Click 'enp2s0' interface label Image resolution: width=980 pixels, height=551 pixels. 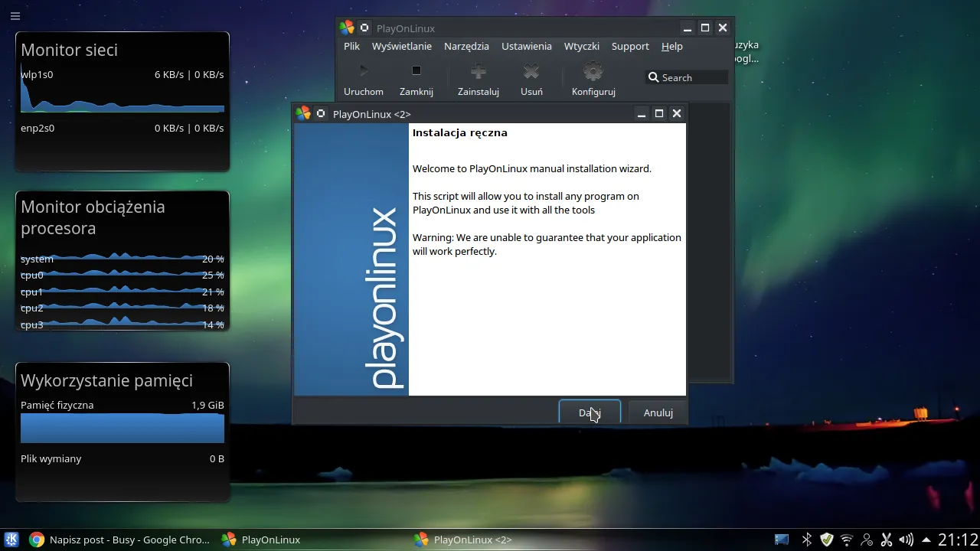click(38, 128)
